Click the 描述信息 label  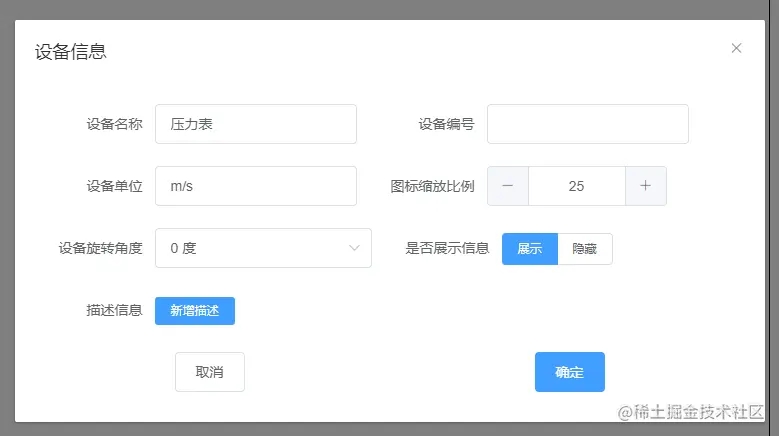point(114,310)
